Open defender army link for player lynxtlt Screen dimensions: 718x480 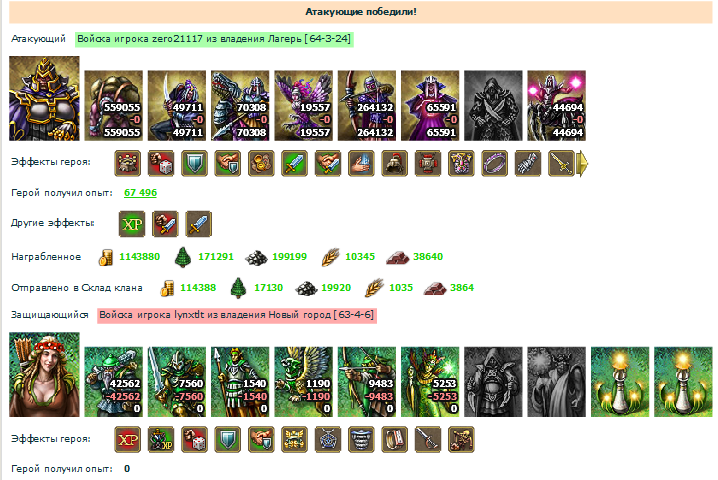click(x=237, y=315)
